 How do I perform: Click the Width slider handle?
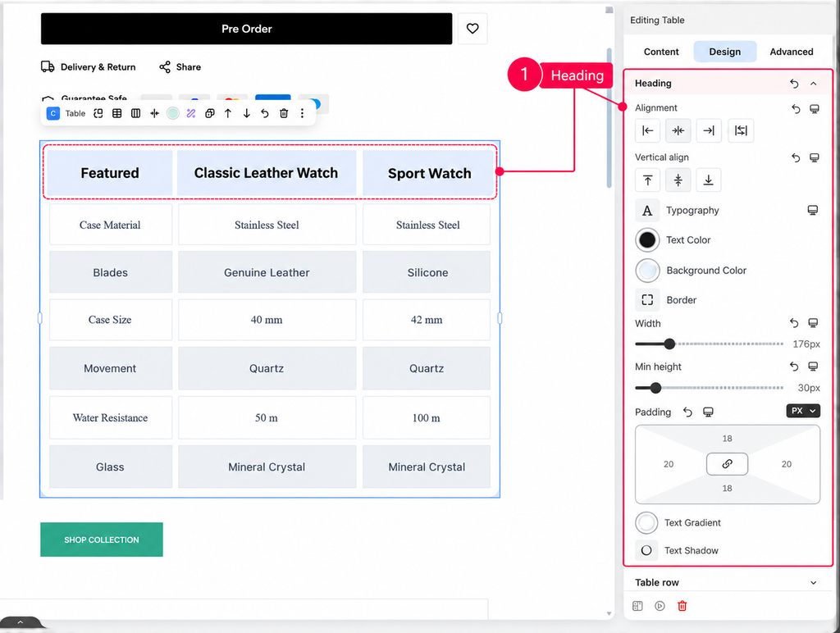[x=669, y=344]
